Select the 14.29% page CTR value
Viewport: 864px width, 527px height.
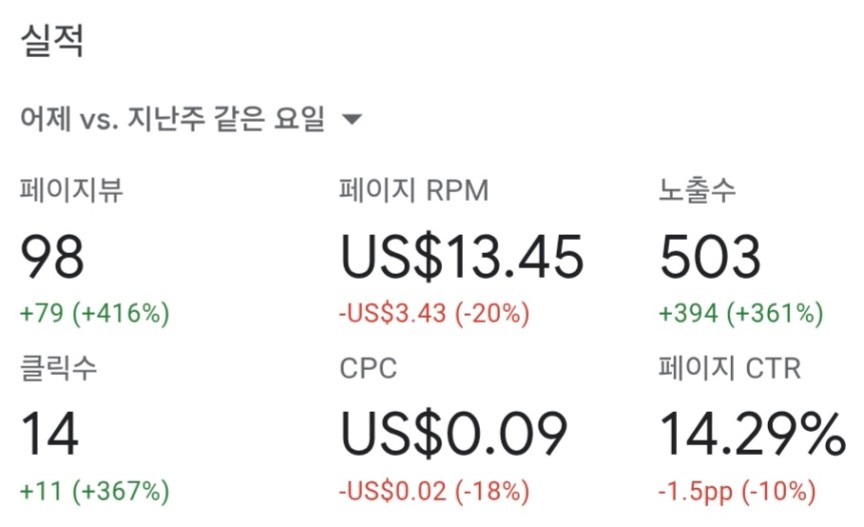[753, 434]
